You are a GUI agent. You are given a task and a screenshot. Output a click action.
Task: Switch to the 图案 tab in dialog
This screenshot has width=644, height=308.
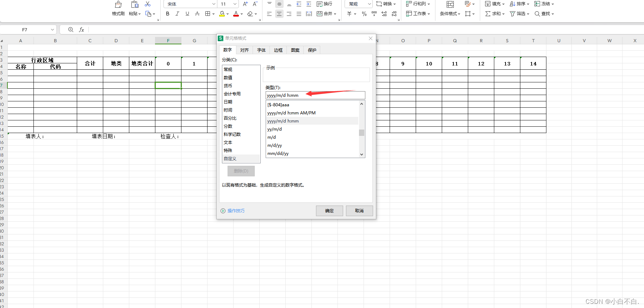click(295, 50)
